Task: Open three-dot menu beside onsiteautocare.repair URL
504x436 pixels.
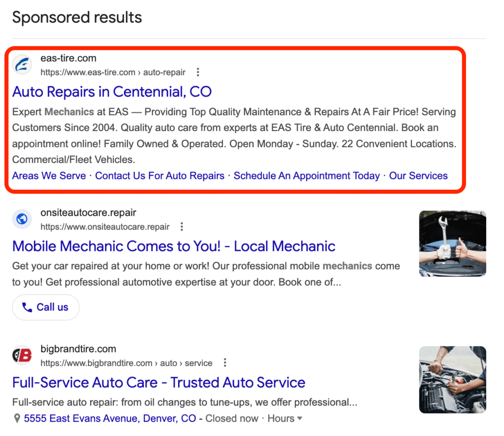Action: pyautogui.click(x=182, y=227)
